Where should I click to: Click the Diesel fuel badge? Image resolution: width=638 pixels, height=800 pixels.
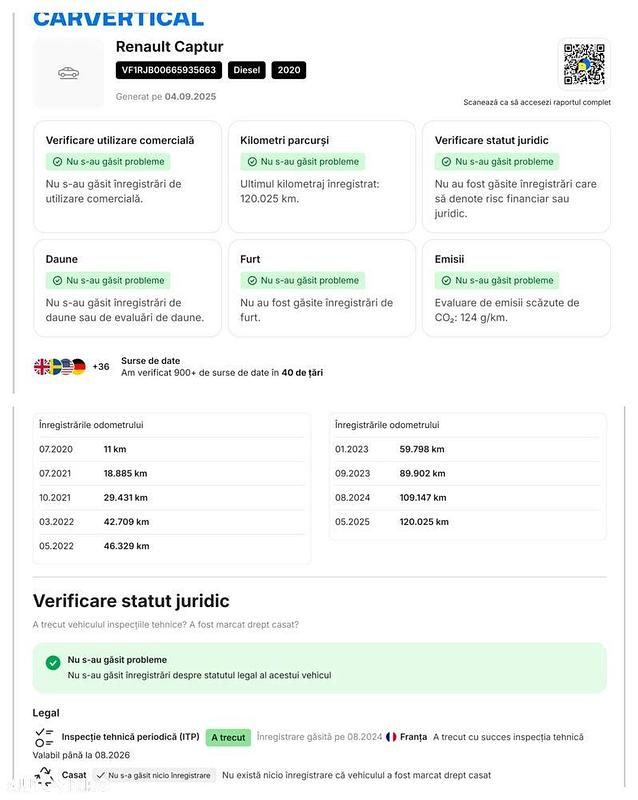pos(247,70)
